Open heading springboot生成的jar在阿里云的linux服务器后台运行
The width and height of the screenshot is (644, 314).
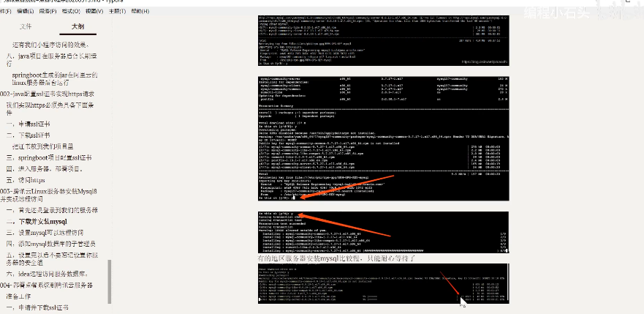55,79
